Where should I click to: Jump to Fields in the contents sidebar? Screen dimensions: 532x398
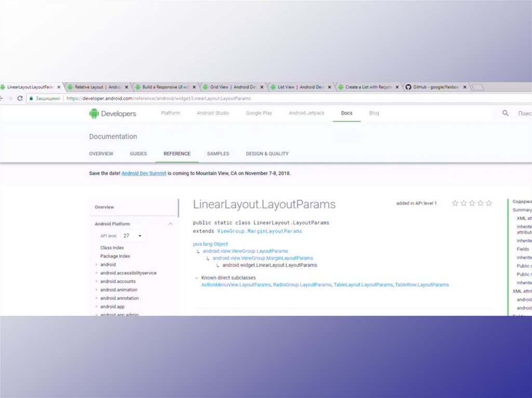523,249
